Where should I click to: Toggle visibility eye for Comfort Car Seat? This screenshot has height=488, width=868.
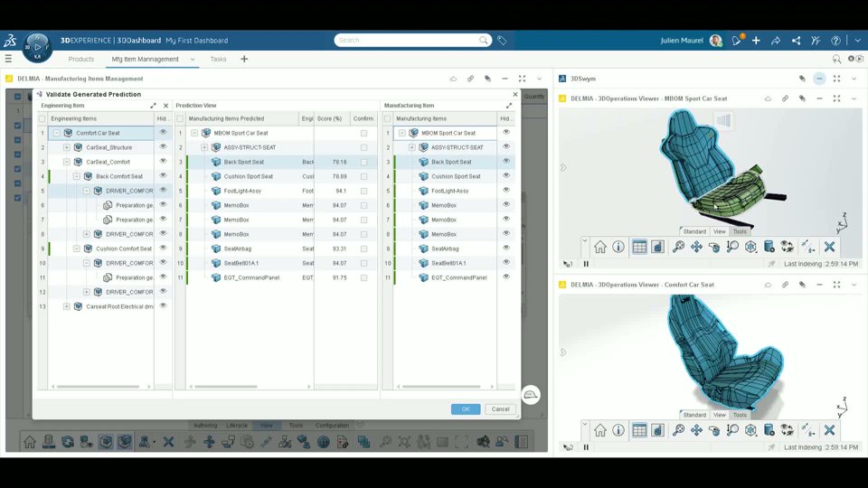164,132
